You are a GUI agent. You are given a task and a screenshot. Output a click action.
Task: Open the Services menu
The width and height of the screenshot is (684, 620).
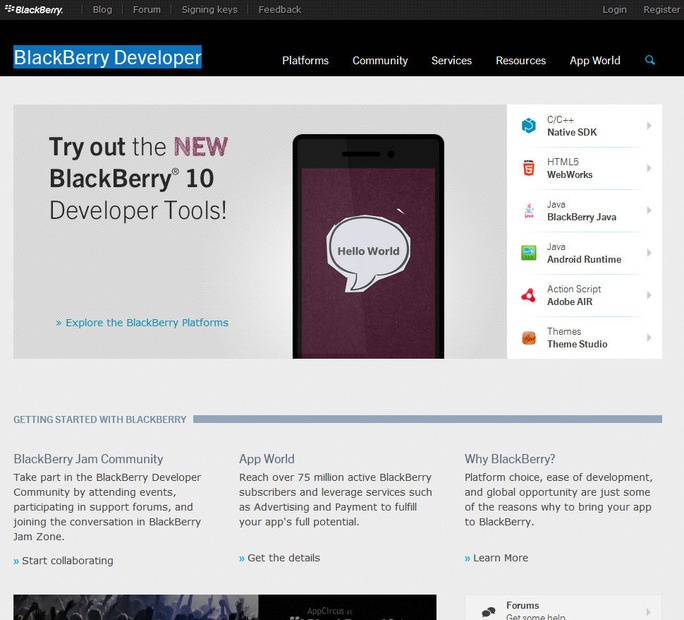(x=451, y=60)
